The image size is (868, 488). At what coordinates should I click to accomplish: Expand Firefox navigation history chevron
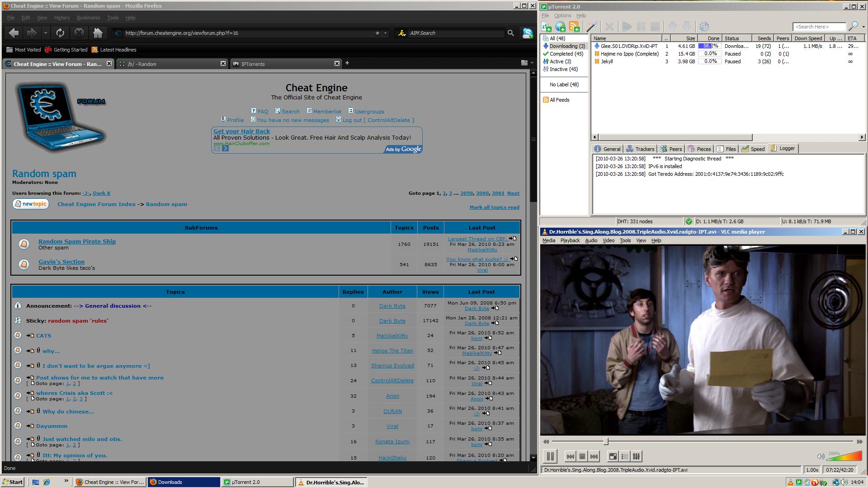[x=45, y=33]
